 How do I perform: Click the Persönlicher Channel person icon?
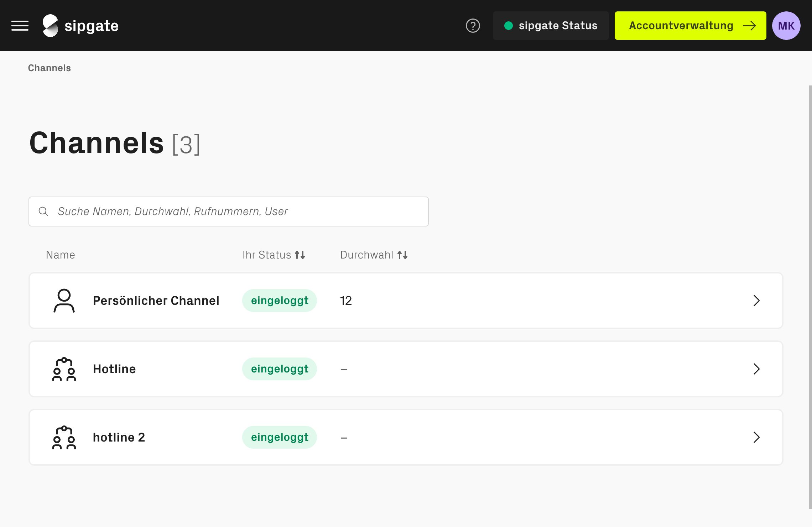coord(64,301)
